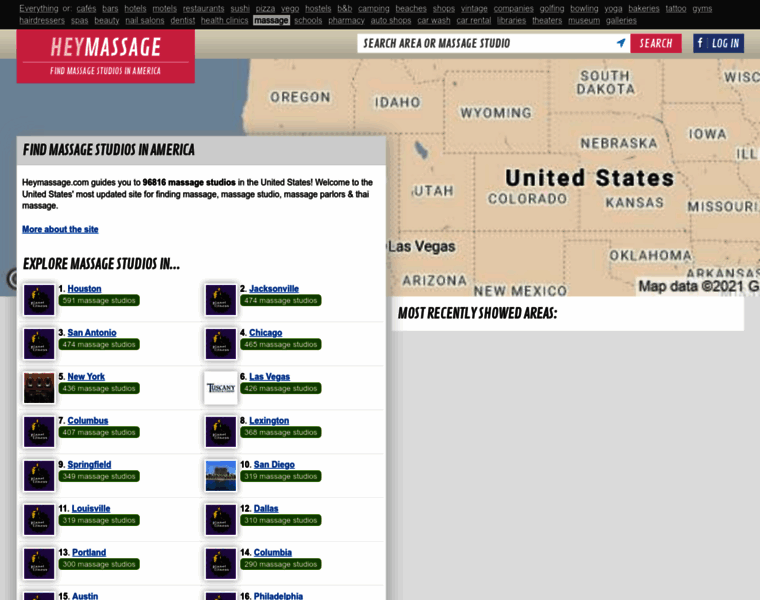The image size is (760, 600).
Task: Open the 'More about the site' link
Action: coord(60,229)
